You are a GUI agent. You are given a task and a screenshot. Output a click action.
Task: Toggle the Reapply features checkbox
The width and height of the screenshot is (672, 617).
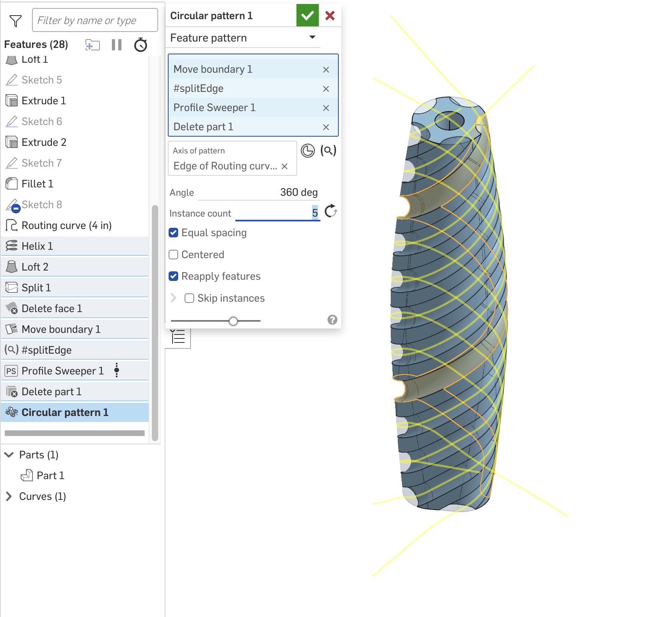tap(173, 276)
